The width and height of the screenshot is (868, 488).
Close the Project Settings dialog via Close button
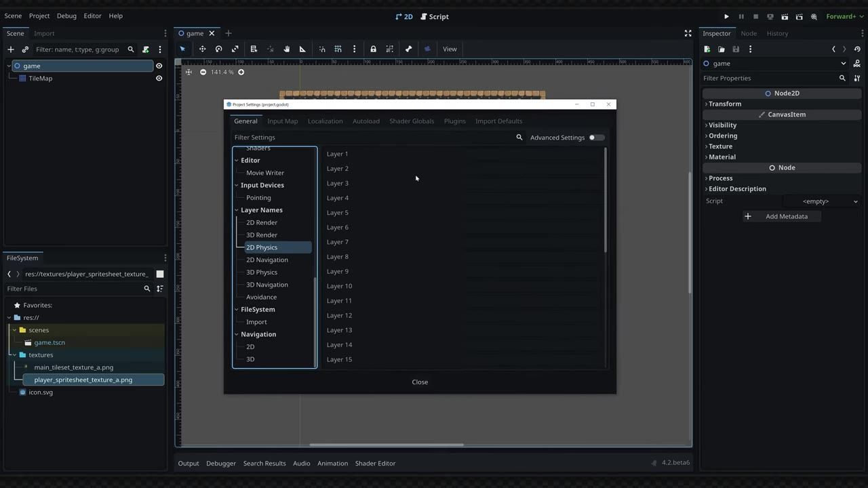pyautogui.click(x=420, y=382)
